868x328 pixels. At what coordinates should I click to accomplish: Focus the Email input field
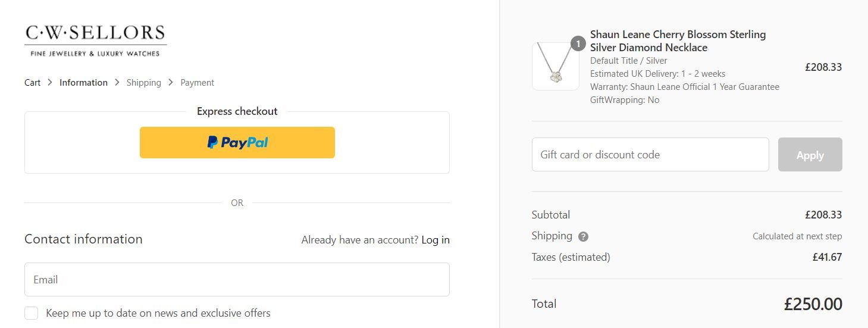(237, 280)
